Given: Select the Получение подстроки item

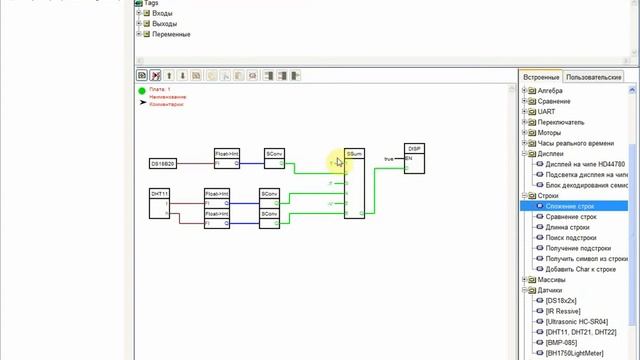Looking at the screenshot, I should pyautogui.click(x=578, y=248).
